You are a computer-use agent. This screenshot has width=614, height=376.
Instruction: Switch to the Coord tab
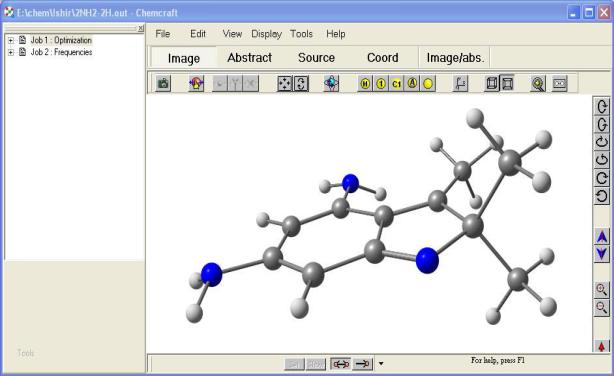(x=383, y=58)
